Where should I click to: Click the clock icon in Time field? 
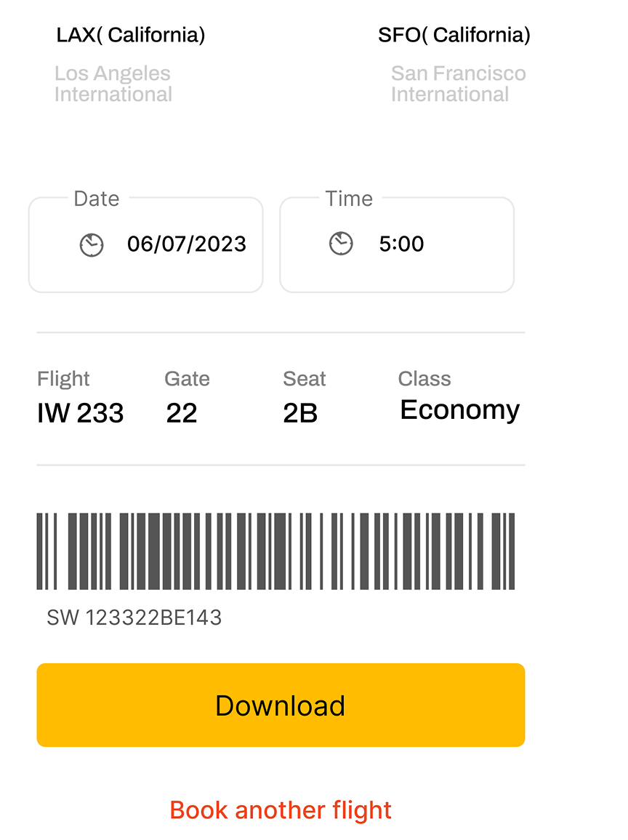pyautogui.click(x=341, y=244)
